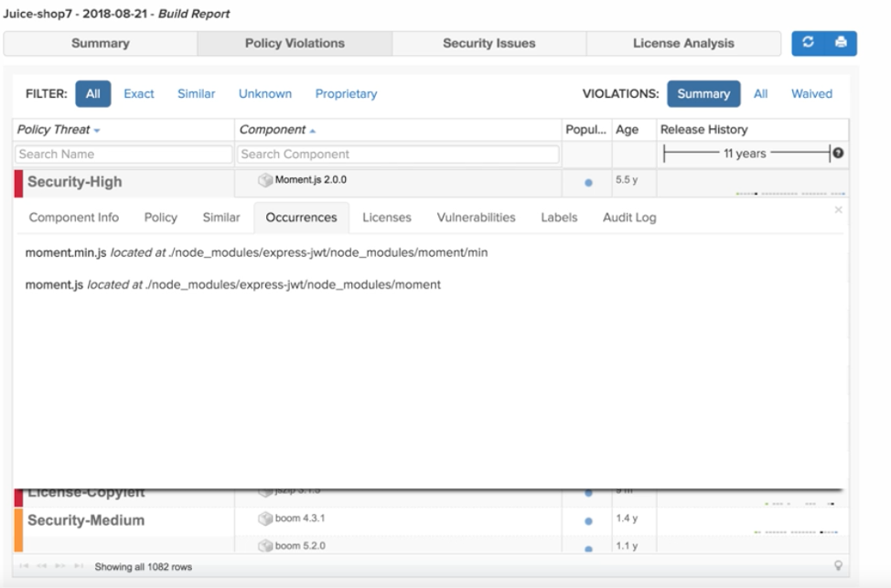Click the refresh report icon
The image size is (891, 588).
click(x=808, y=43)
